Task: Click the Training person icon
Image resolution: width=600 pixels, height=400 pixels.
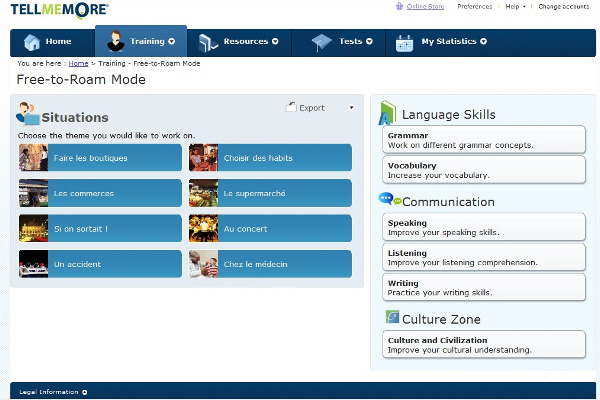Action: (116, 41)
